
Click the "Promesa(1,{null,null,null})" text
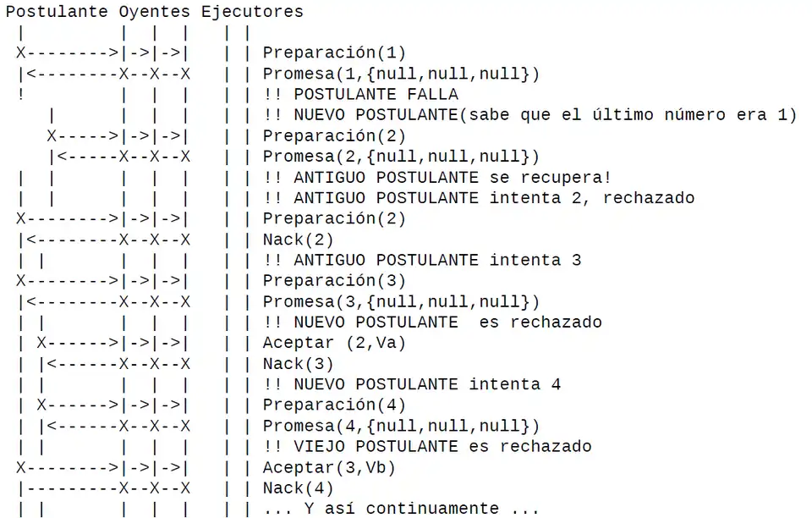[x=401, y=74]
